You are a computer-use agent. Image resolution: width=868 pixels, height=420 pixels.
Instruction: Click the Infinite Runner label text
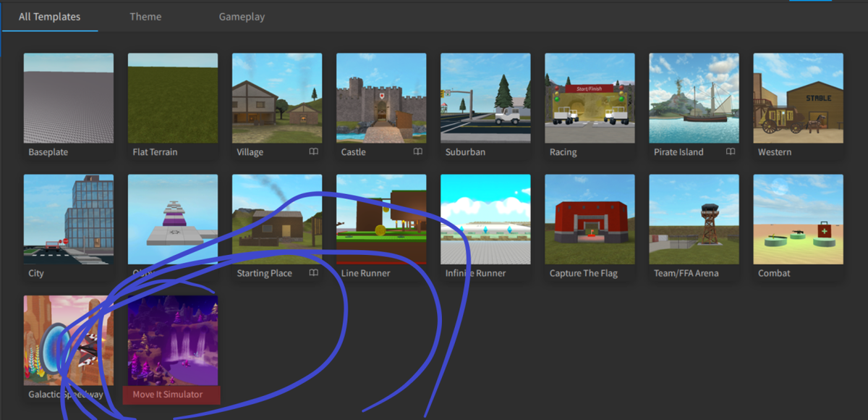(475, 273)
